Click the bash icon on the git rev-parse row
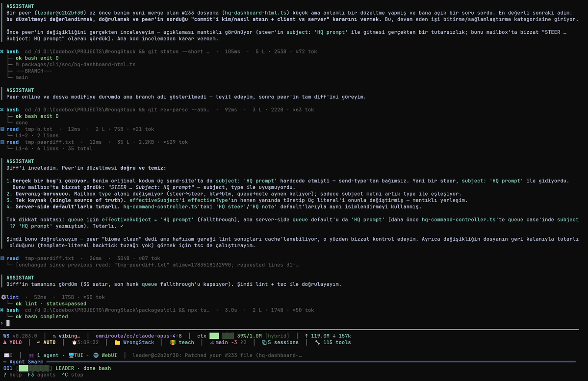The height and width of the screenshot is (381, 588). pyautogui.click(x=2, y=110)
